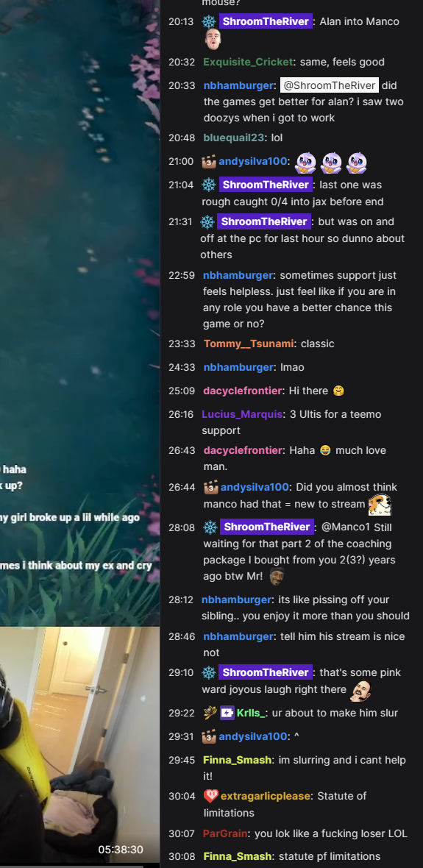Click the 05:38:30 stream timestamp overlay
Image resolution: width=423 pixels, height=868 pixels.
[121, 849]
